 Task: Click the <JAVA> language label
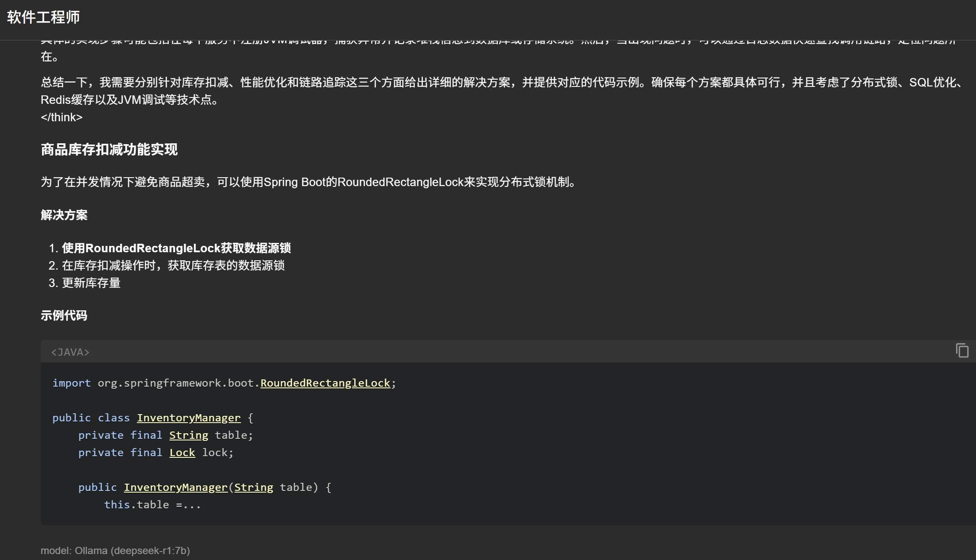[x=70, y=352]
